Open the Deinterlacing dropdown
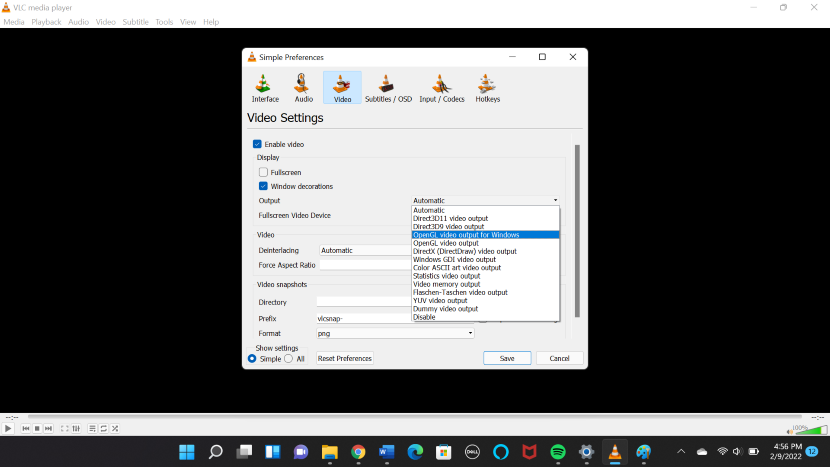 pos(365,250)
